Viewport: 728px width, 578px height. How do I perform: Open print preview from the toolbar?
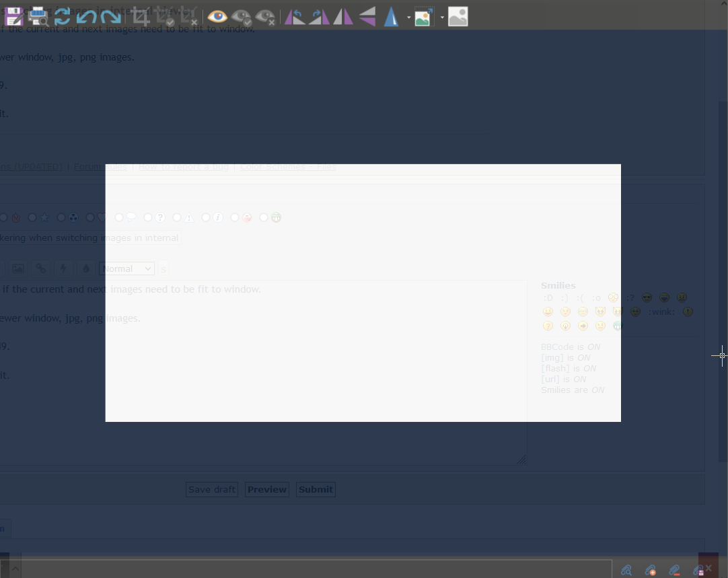point(38,16)
